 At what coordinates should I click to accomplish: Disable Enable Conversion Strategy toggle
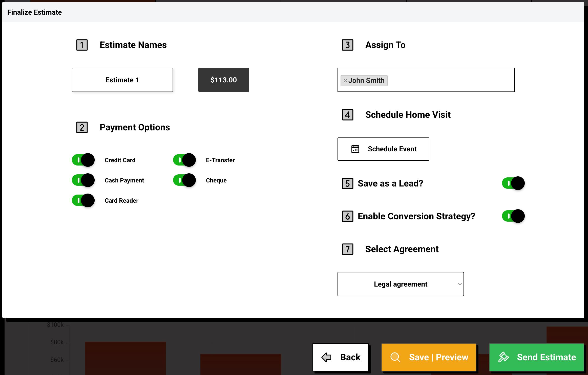[x=513, y=216]
